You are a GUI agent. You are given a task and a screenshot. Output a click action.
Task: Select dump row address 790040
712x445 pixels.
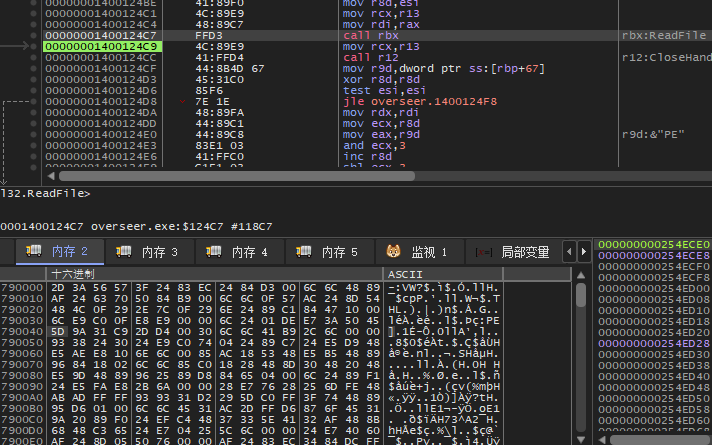22,331
